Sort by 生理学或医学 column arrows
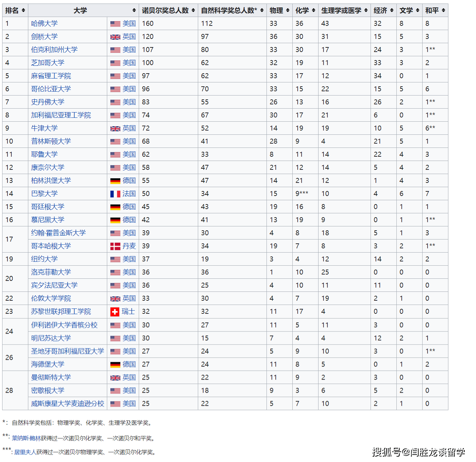 (366, 11)
